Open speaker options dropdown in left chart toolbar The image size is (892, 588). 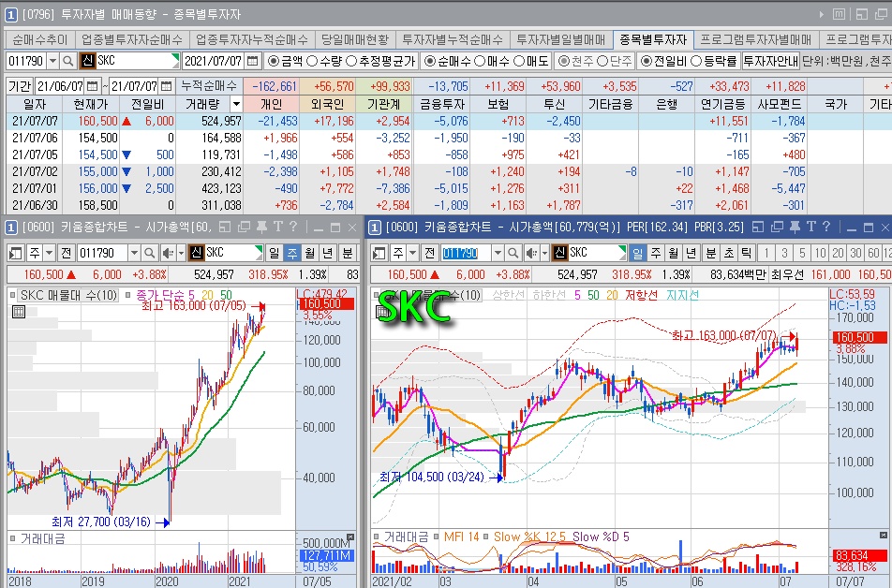coord(181,253)
